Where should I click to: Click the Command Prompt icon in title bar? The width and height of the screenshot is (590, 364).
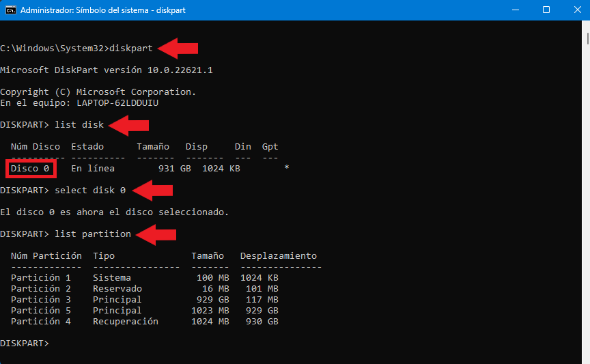click(10, 10)
